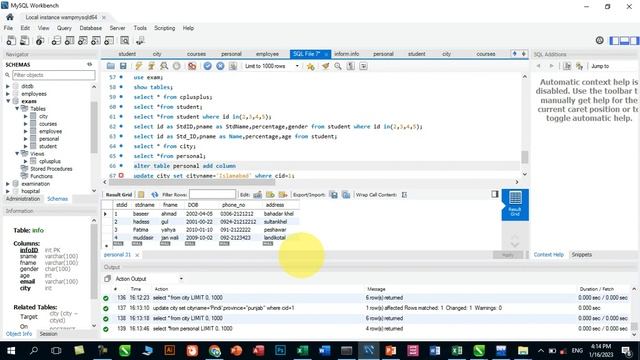Rollback transaction using blue X icon

(x=220, y=66)
